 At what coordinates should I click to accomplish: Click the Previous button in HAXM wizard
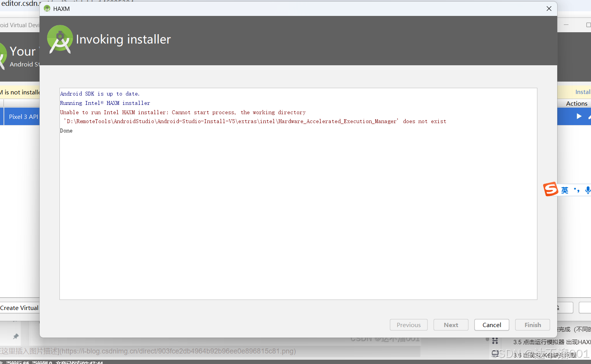click(408, 325)
